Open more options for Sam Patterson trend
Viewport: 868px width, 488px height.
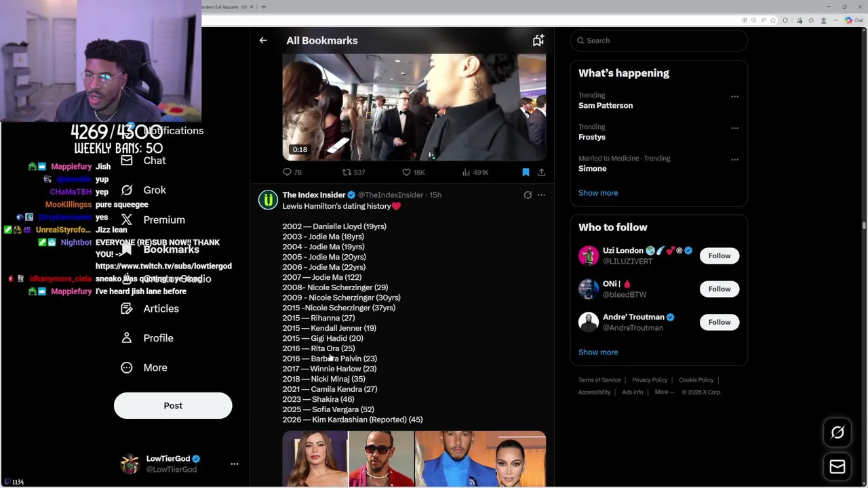(734, 96)
